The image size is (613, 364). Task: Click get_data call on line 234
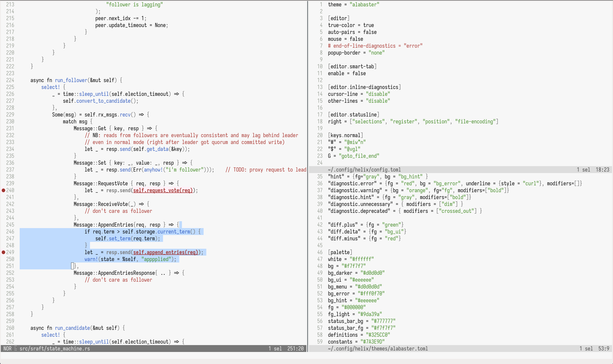(x=158, y=149)
